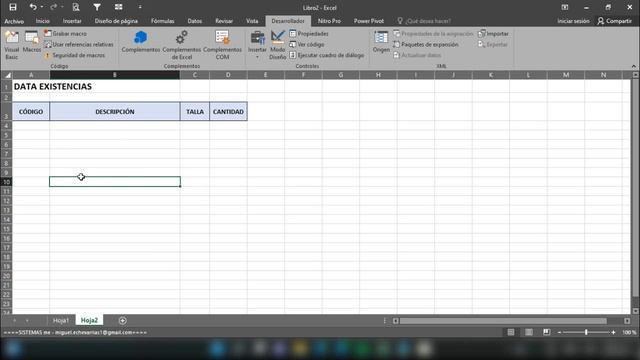Open the Nitro Pro tab
The width and height of the screenshot is (640, 360).
click(329, 21)
